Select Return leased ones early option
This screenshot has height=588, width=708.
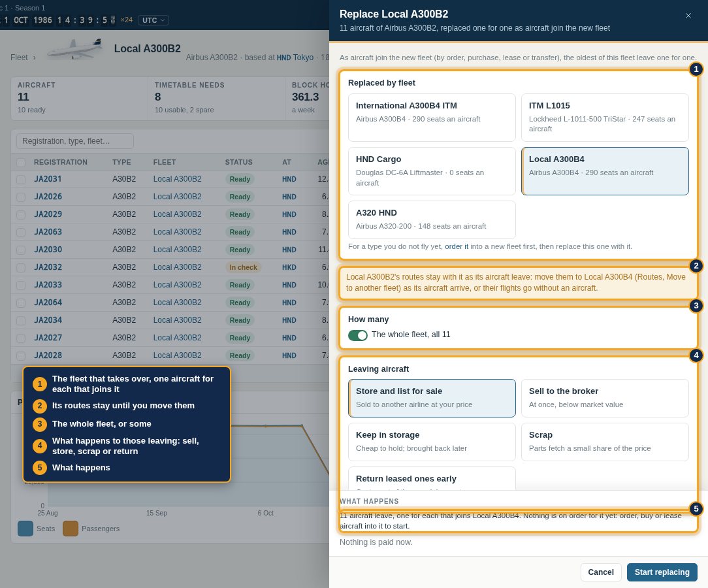tap(432, 479)
